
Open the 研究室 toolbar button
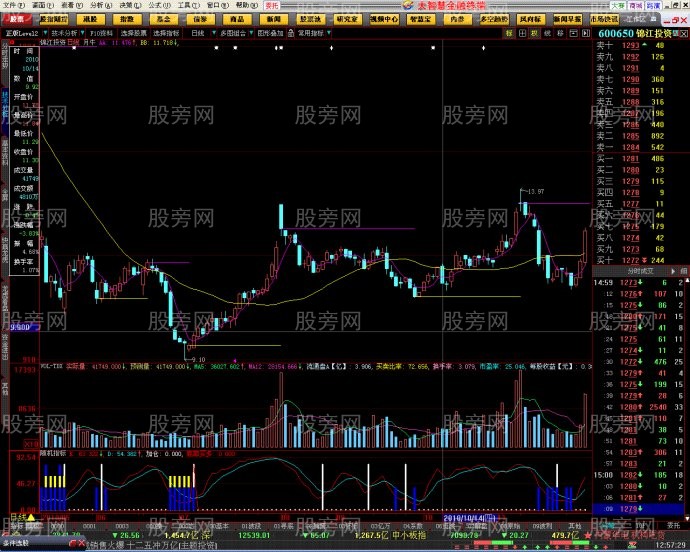coord(347,19)
